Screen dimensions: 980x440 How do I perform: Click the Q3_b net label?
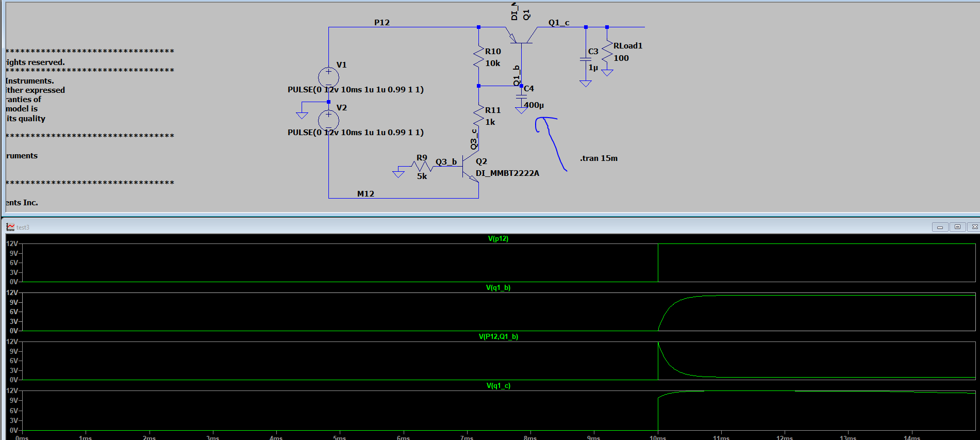[446, 161]
